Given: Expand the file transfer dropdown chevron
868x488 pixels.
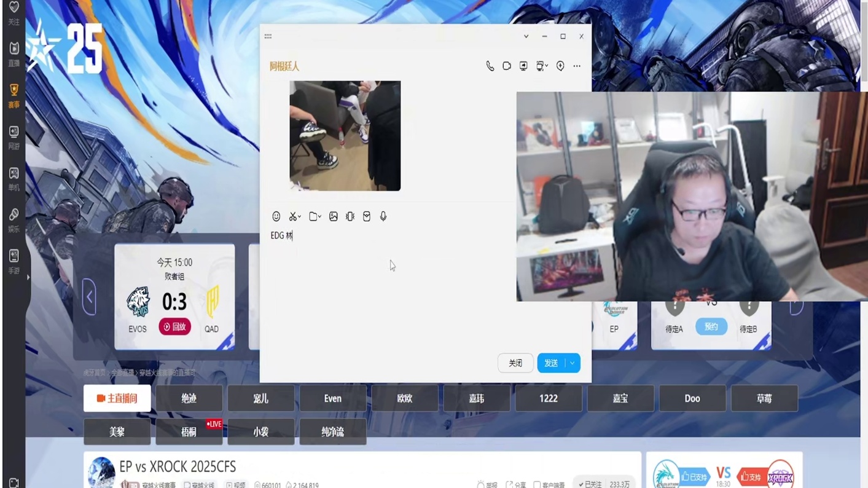Looking at the screenshot, I should [x=320, y=216].
